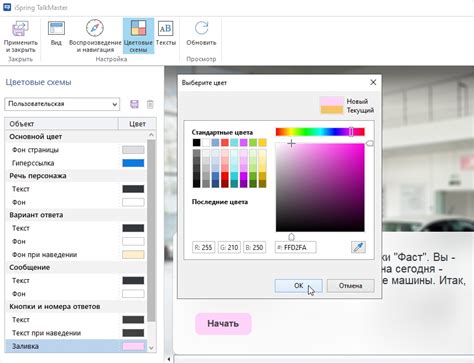Click the scroll down arrow in object list
This screenshot has width=474, height=363.
click(x=151, y=348)
